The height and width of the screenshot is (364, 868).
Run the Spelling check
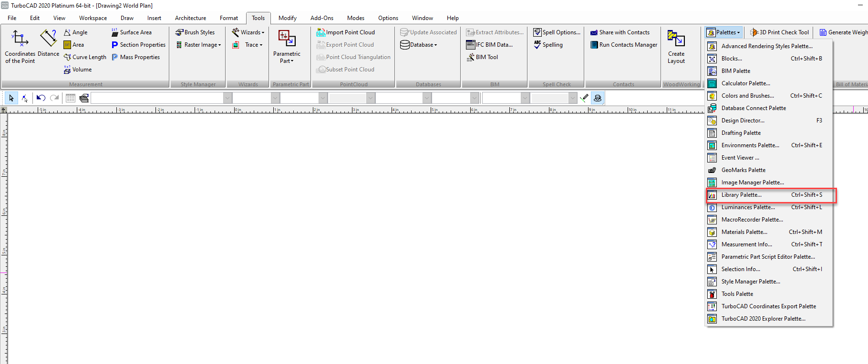(548, 45)
